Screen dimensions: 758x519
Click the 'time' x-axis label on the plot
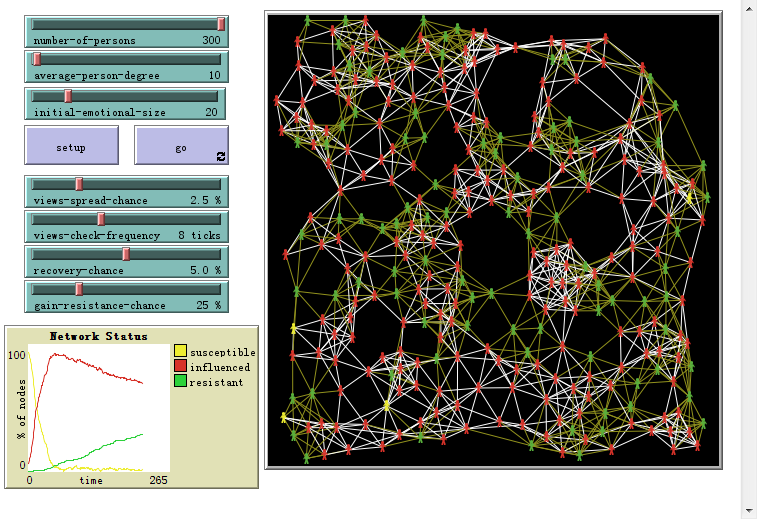point(91,481)
